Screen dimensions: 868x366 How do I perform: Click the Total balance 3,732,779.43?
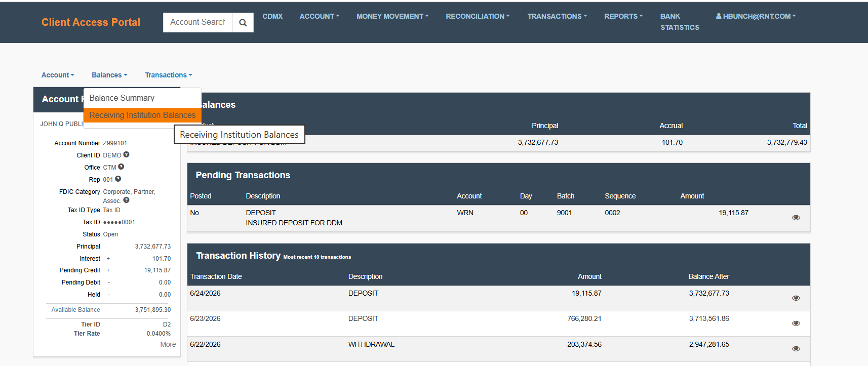[x=787, y=142]
